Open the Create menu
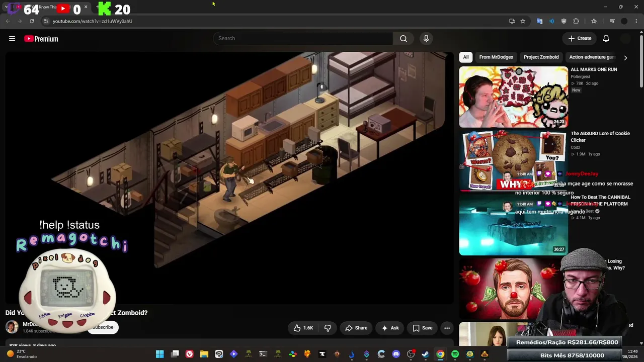This screenshot has height=362, width=644. pos(580,39)
